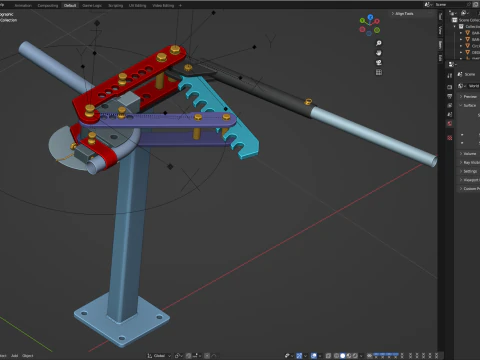Switch to solid viewport shading

point(342,356)
